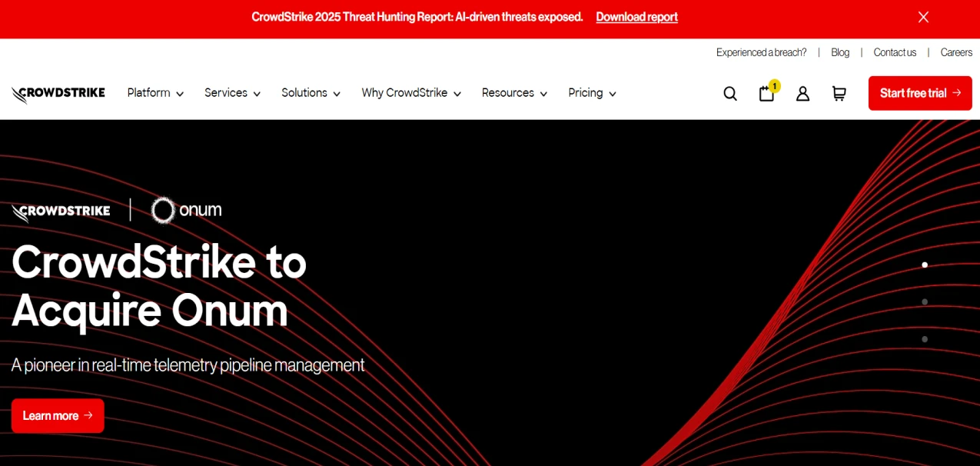Screen dimensions: 980x466
Task: Expand the Solutions menu
Action: click(311, 93)
